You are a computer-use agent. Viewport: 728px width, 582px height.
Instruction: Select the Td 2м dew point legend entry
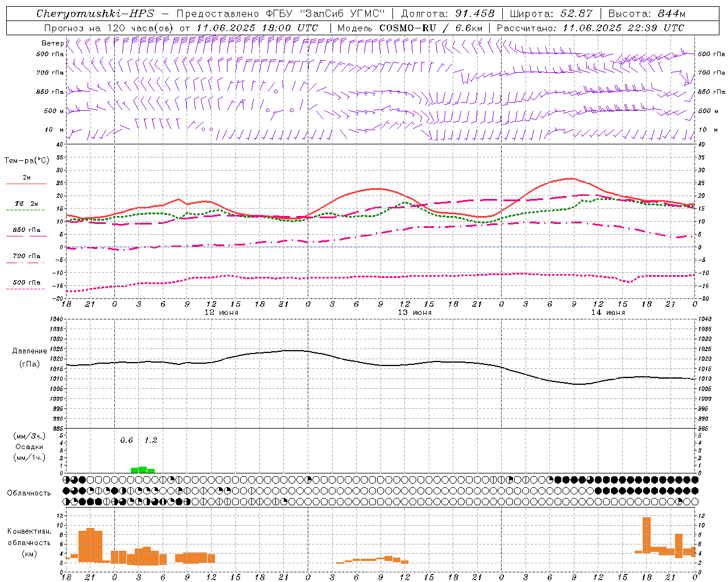point(27,203)
